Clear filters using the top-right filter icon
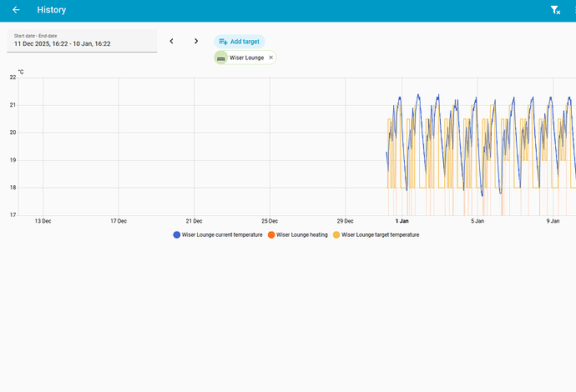Viewport: 576px width, 392px height. click(555, 10)
